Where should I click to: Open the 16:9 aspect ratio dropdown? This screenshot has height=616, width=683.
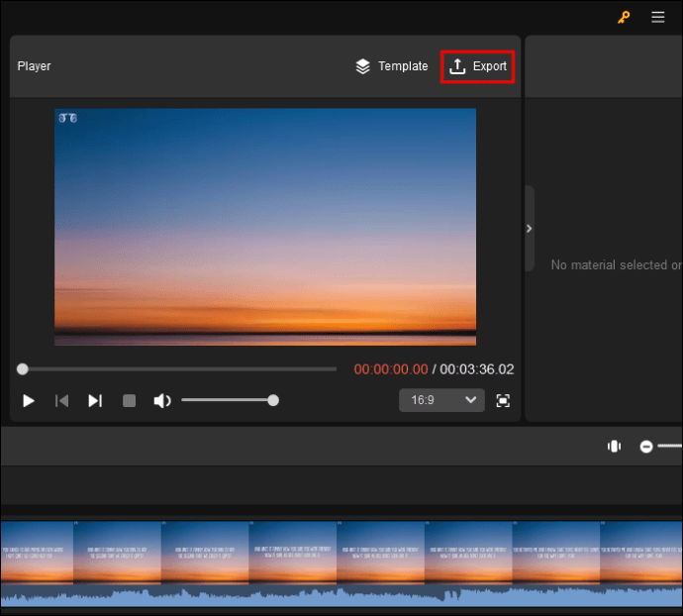(x=441, y=400)
